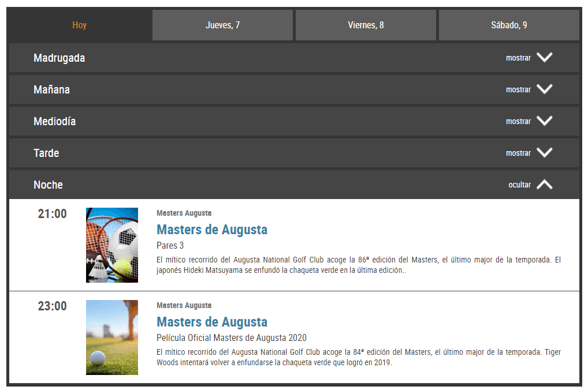Click the Mañana heading

(x=52, y=90)
